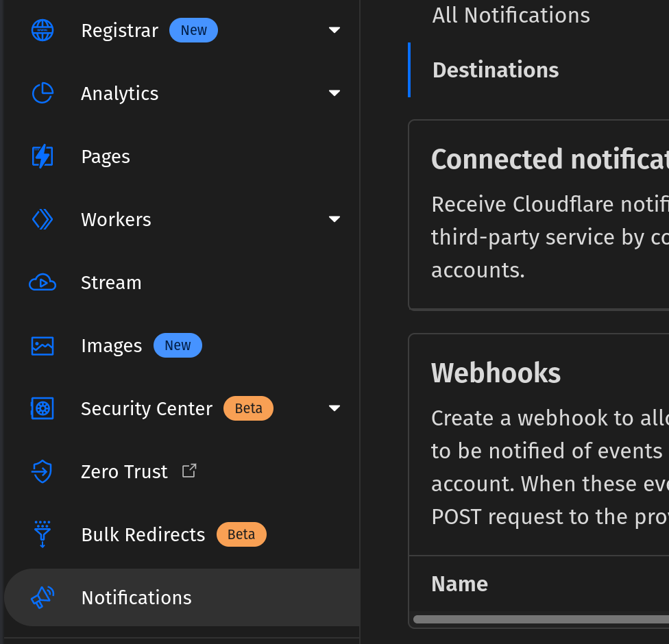The width and height of the screenshot is (669, 644).
Task: Click the Connected notification heading
Action: pos(550,159)
